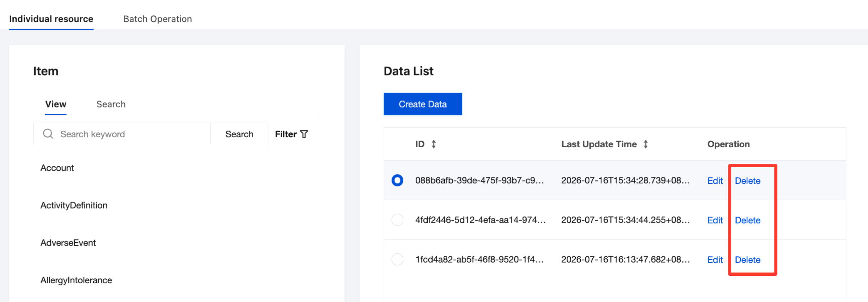The image size is (868, 302).
Task: Click the Operation column header
Action: pos(728,144)
